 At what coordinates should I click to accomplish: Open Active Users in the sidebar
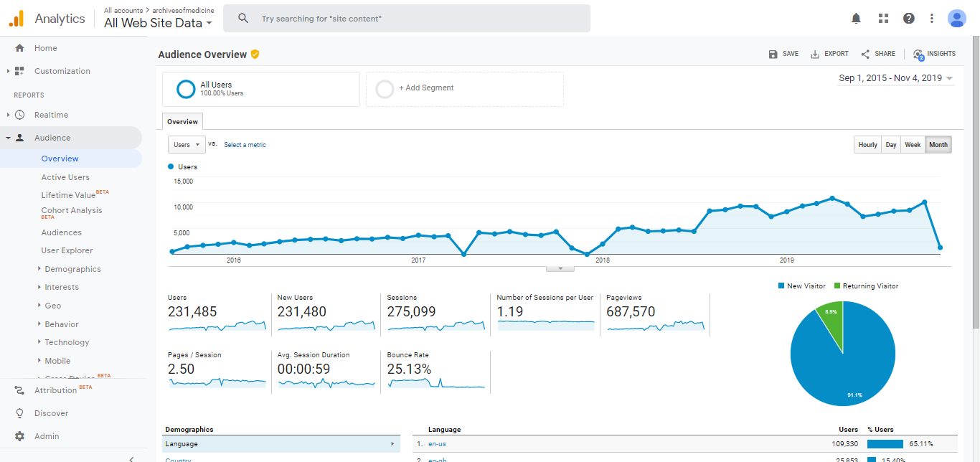65,177
